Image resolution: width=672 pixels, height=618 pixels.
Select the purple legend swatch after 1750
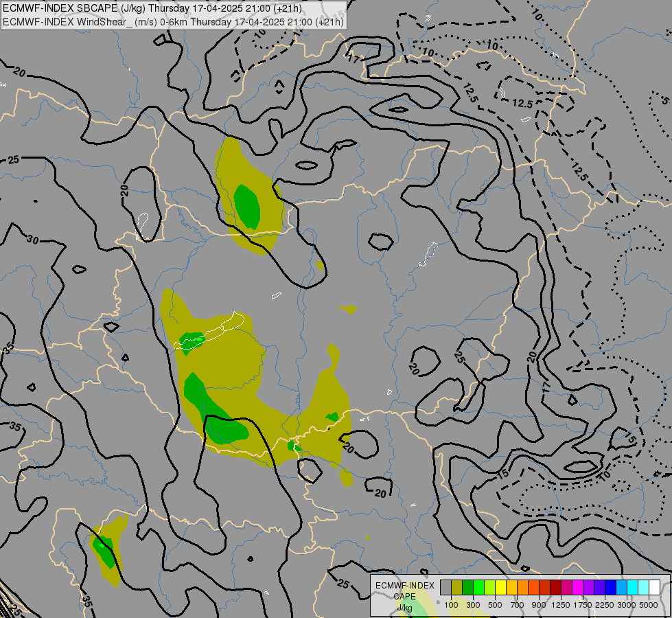click(x=589, y=588)
